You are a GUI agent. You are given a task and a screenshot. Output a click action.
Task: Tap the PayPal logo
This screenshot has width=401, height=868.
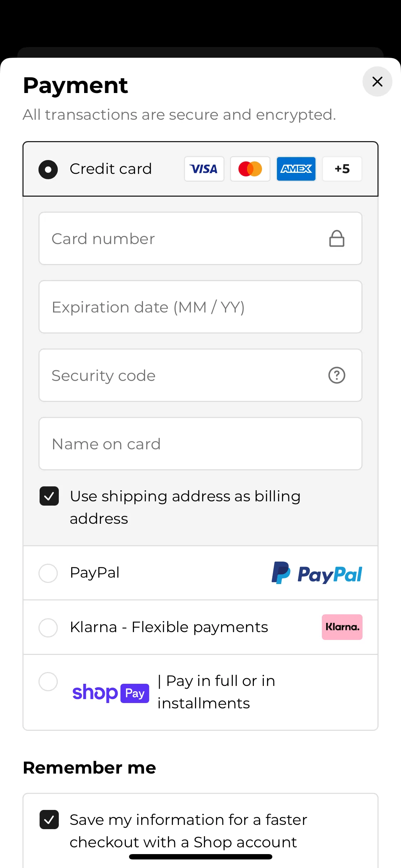(x=317, y=573)
